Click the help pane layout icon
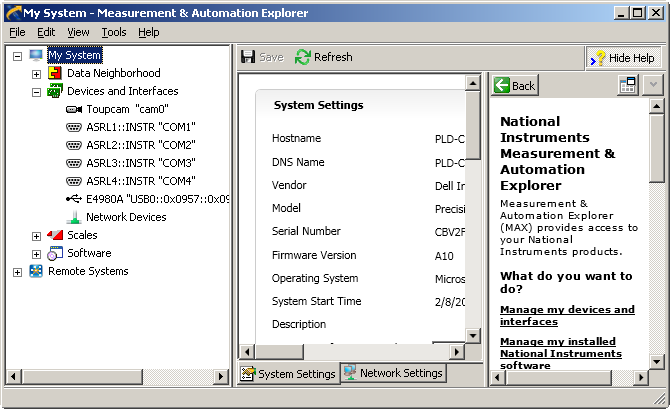The height and width of the screenshot is (409, 670). point(628,85)
